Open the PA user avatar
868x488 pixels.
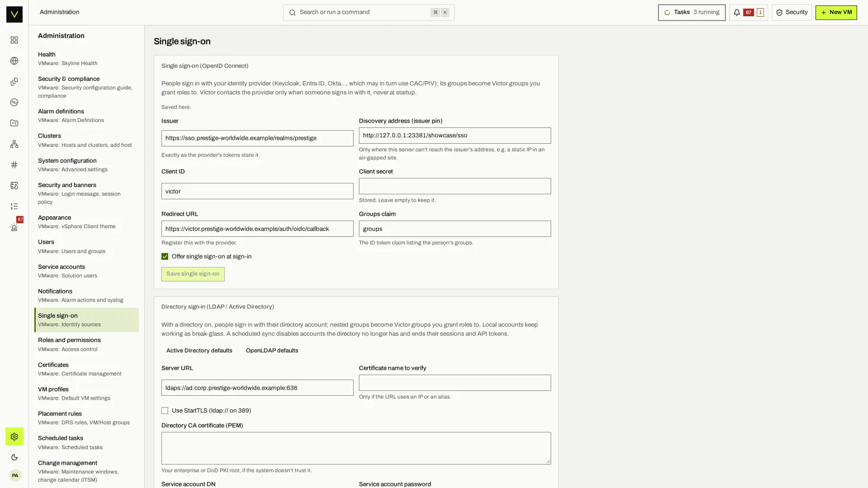pyautogui.click(x=15, y=476)
